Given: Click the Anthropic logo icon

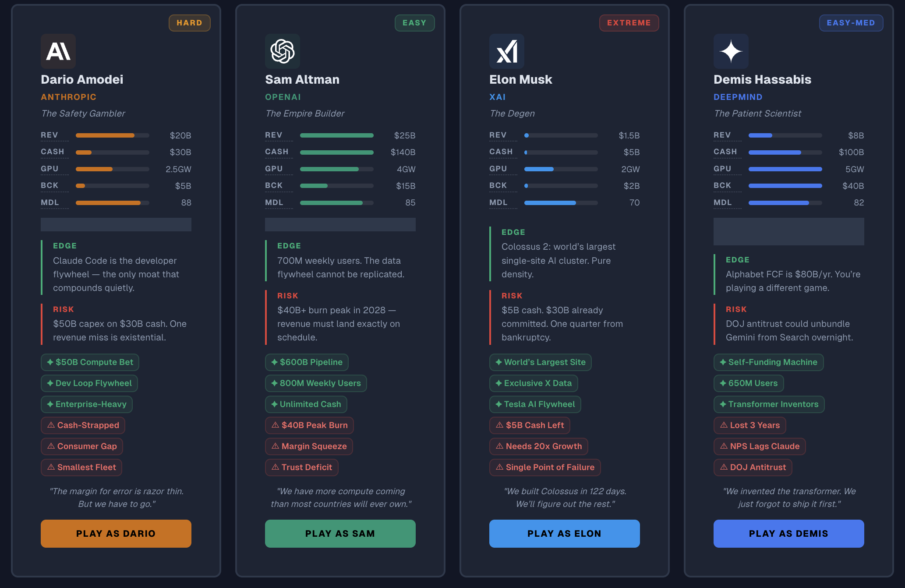Looking at the screenshot, I should pos(58,51).
